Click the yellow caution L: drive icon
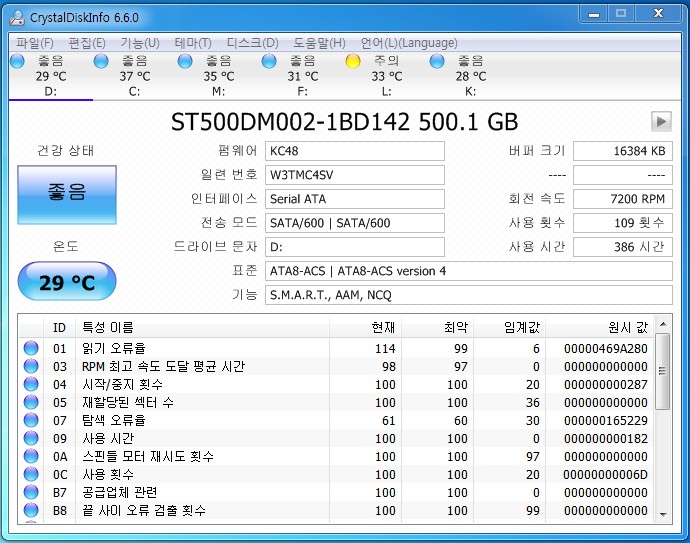The height and width of the screenshot is (543, 690). (353, 62)
